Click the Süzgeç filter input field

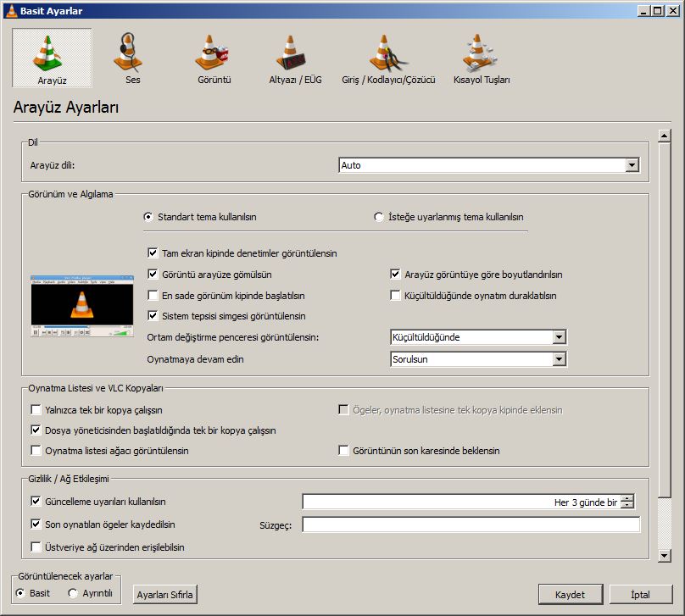tap(471, 524)
